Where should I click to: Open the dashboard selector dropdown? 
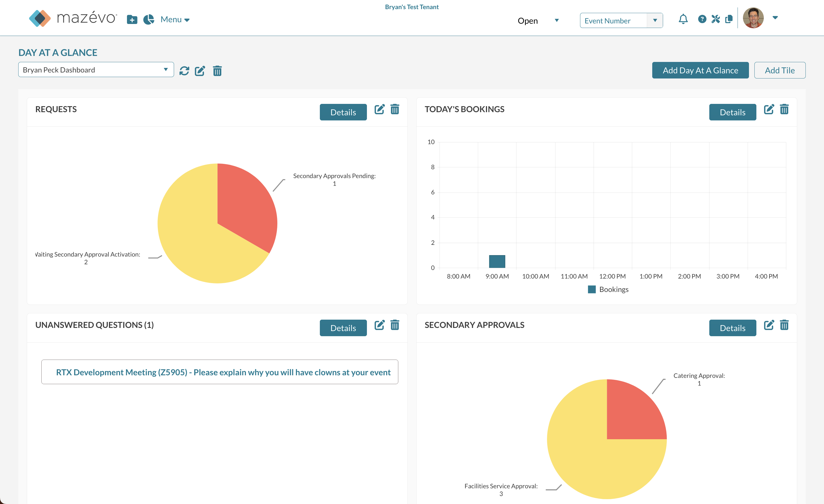tap(165, 70)
